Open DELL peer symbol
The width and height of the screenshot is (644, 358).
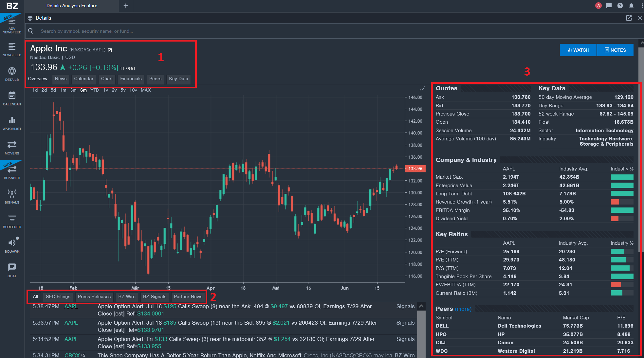click(x=442, y=326)
